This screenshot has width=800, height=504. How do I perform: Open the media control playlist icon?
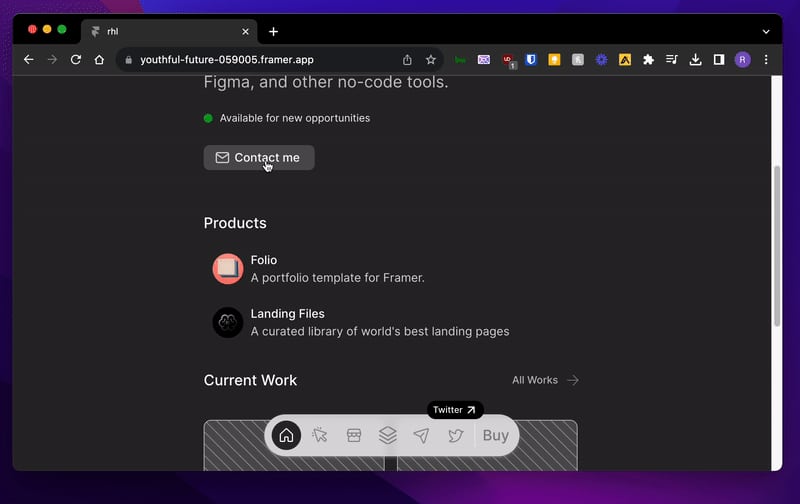(671, 60)
